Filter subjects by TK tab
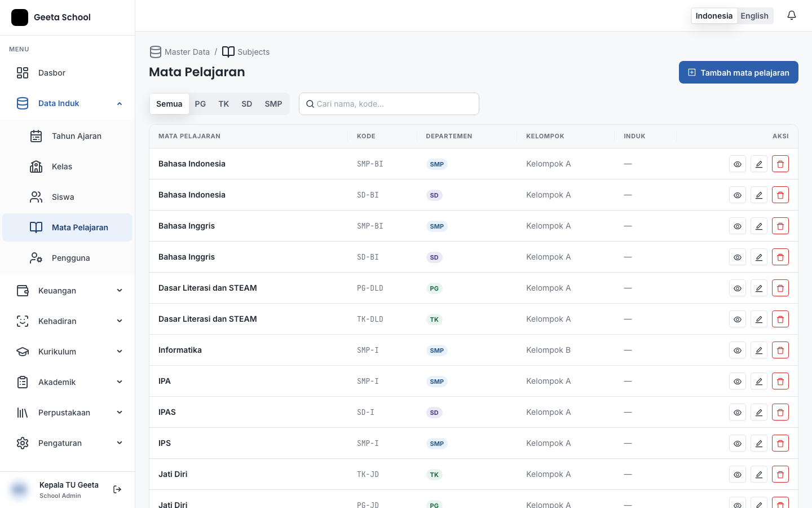The width and height of the screenshot is (812, 508). pyautogui.click(x=224, y=104)
